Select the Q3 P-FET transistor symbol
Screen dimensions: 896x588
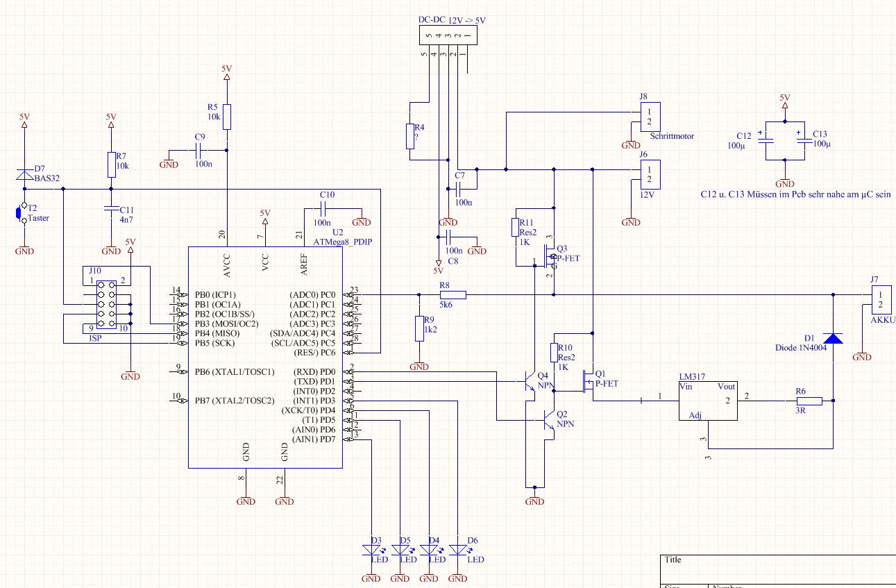pos(548,255)
